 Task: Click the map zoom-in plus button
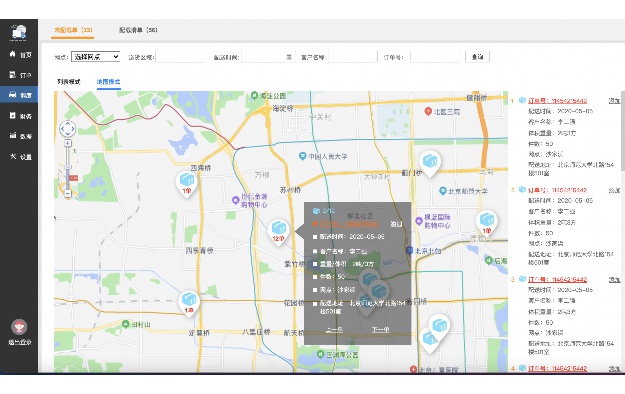pyautogui.click(x=68, y=143)
